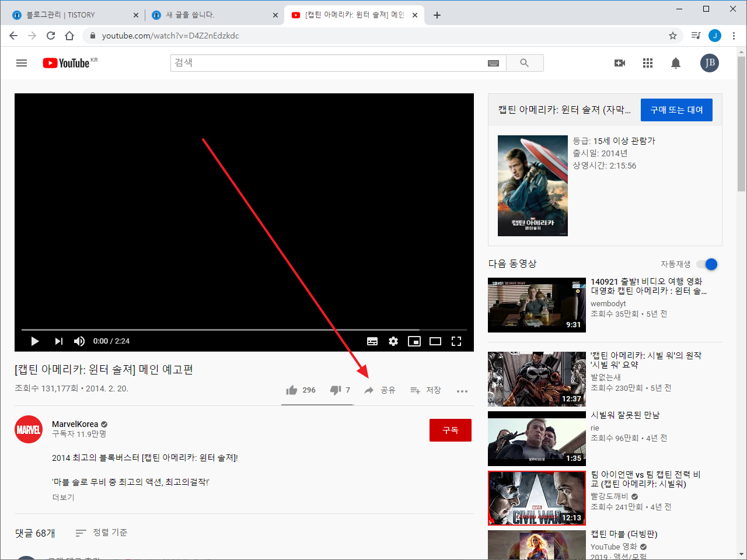Close the 블로그관리 TISTORY tab
The height and width of the screenshot is (560, 747).
pos(135,15)
